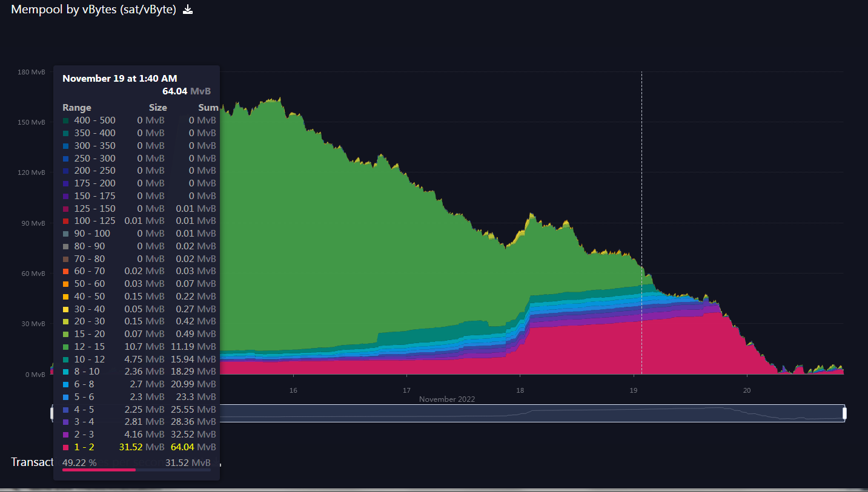Click the pink swatch for the 1 - 2 range
The image size is (868, 492).
(x=65, y=447)
